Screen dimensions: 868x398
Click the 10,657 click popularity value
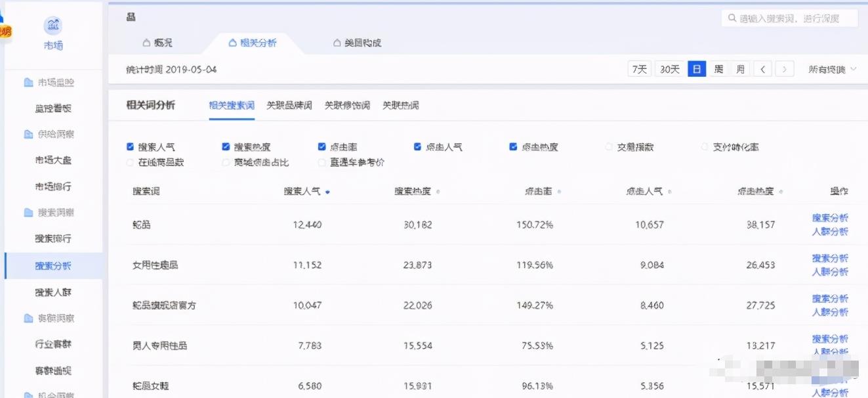650,225
